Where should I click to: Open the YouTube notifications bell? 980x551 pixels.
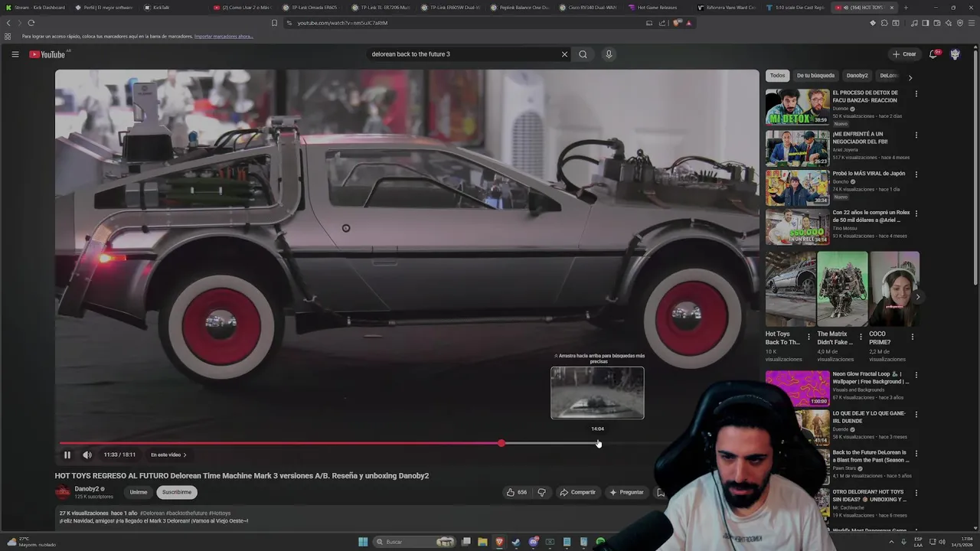[x=933, y=54]
